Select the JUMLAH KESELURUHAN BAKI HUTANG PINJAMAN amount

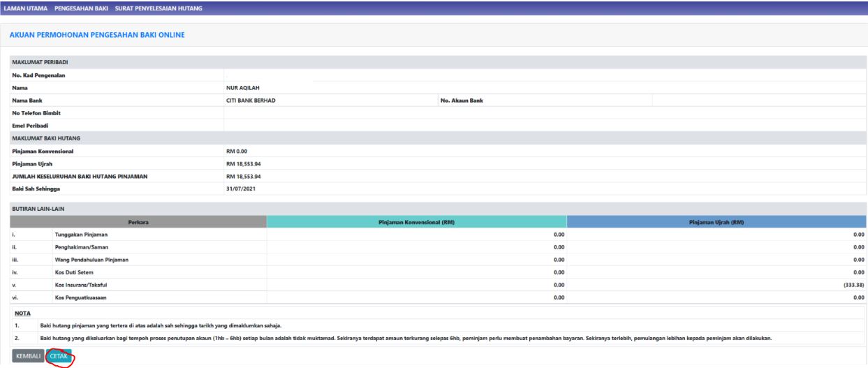click(x=244, y=176)
